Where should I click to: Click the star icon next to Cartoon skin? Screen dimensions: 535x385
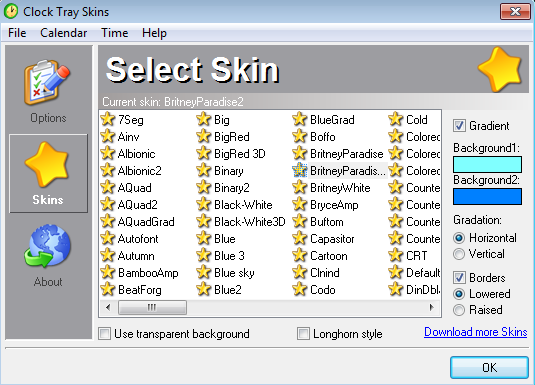pos(300,255)
